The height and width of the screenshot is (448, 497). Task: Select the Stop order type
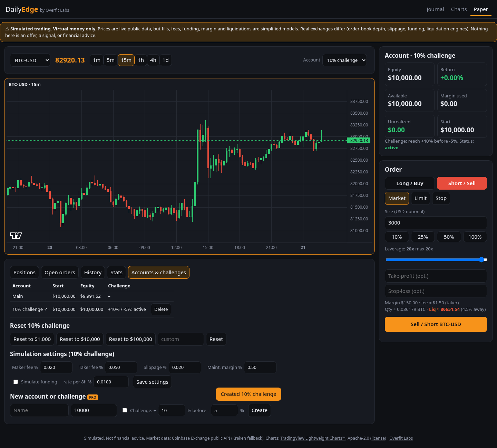click(x=441, y=198)
